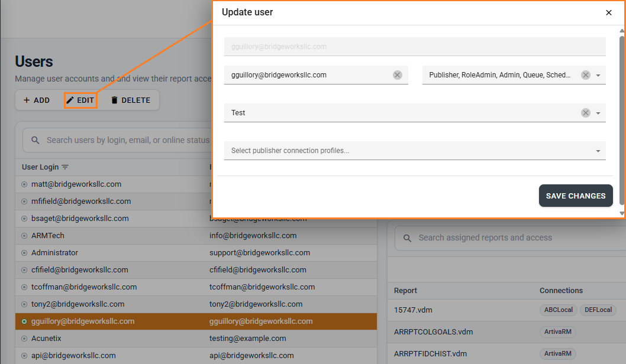626x364 pixels.
Task: Click ArtivaRM chip for ARRPTFIDCHIST.vdm
Action: click(x=558, y=353)
